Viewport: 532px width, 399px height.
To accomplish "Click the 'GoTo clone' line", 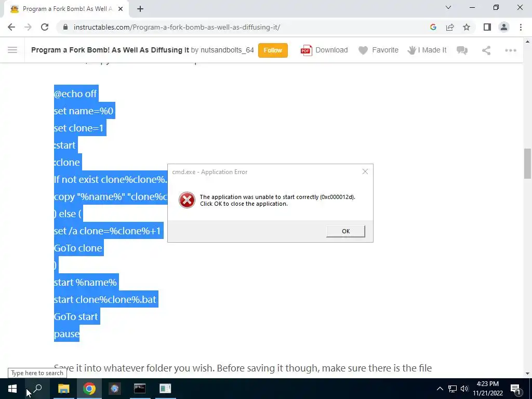I will click(78, 248).
